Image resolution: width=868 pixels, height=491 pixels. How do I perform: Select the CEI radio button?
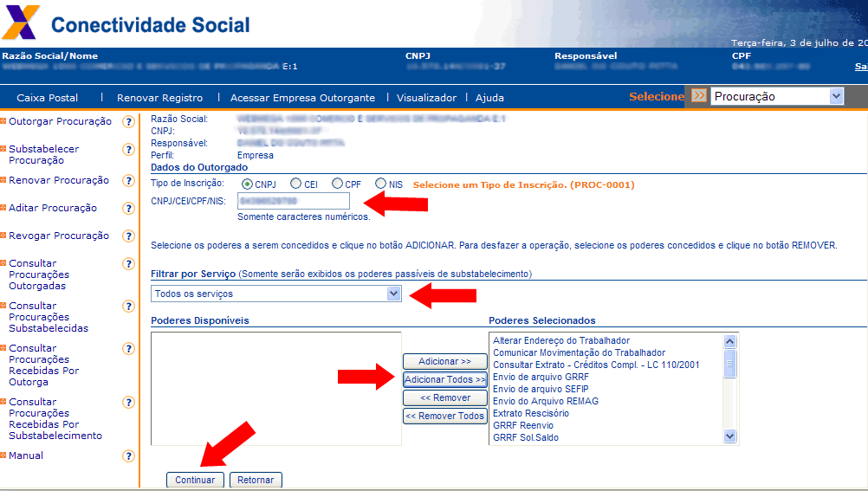pos(296,184)
